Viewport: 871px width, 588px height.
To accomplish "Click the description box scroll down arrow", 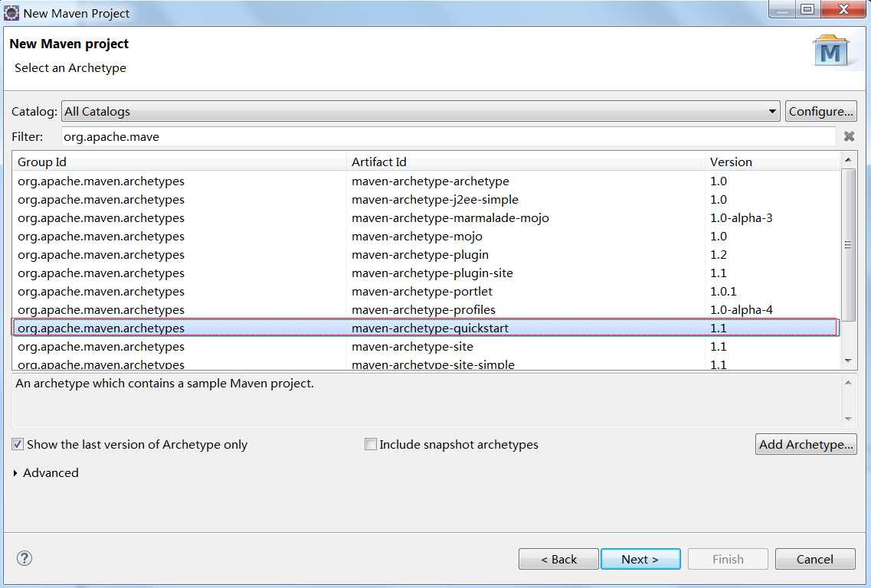I will 848,419.
